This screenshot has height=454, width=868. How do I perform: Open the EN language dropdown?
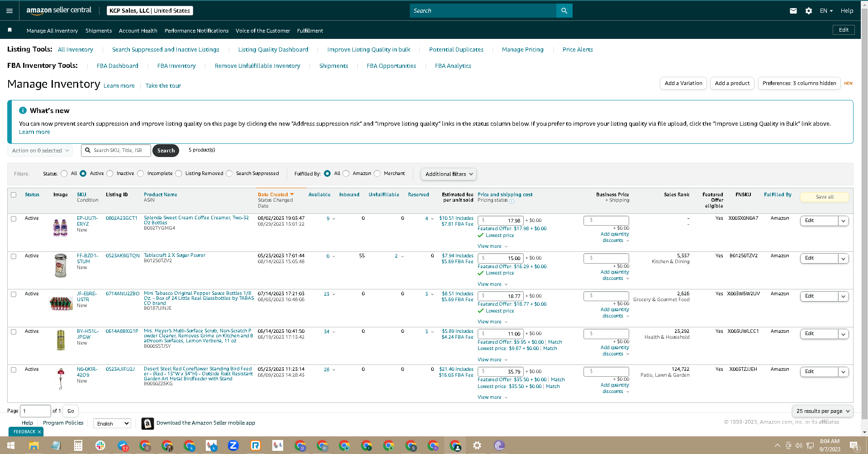tap(826, 11)
